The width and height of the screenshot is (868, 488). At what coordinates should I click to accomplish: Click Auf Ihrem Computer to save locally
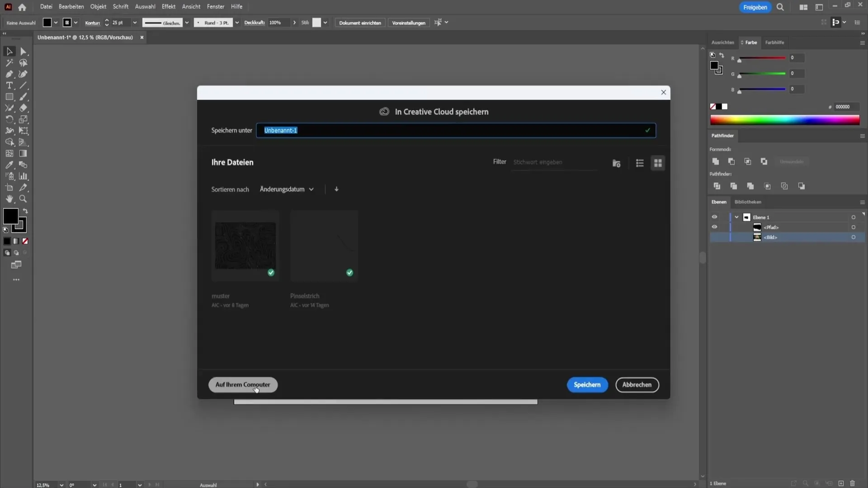(243, 385)
